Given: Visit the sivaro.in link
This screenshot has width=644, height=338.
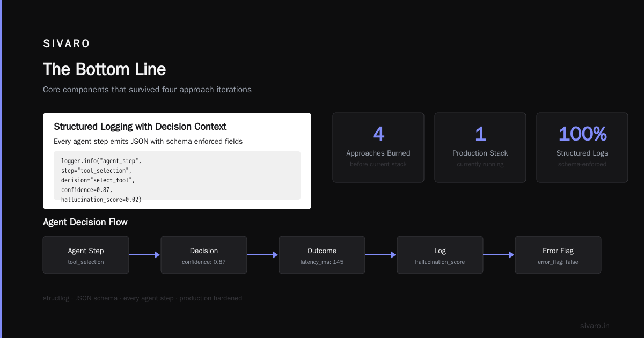Looking at the screenshot, I should click(595, 326).
